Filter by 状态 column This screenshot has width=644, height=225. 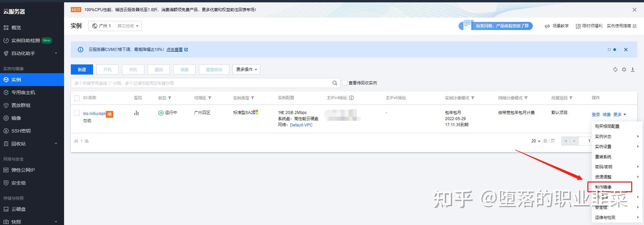tap(170, 98)
